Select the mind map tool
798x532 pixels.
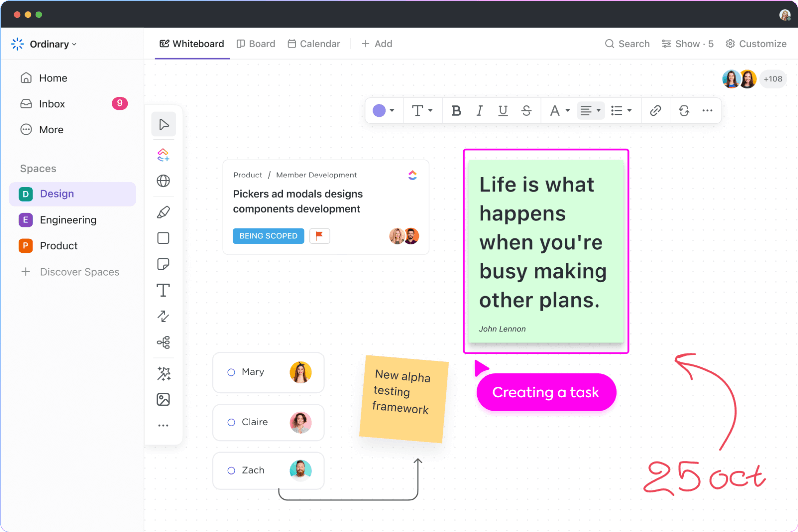click(163, 342)
